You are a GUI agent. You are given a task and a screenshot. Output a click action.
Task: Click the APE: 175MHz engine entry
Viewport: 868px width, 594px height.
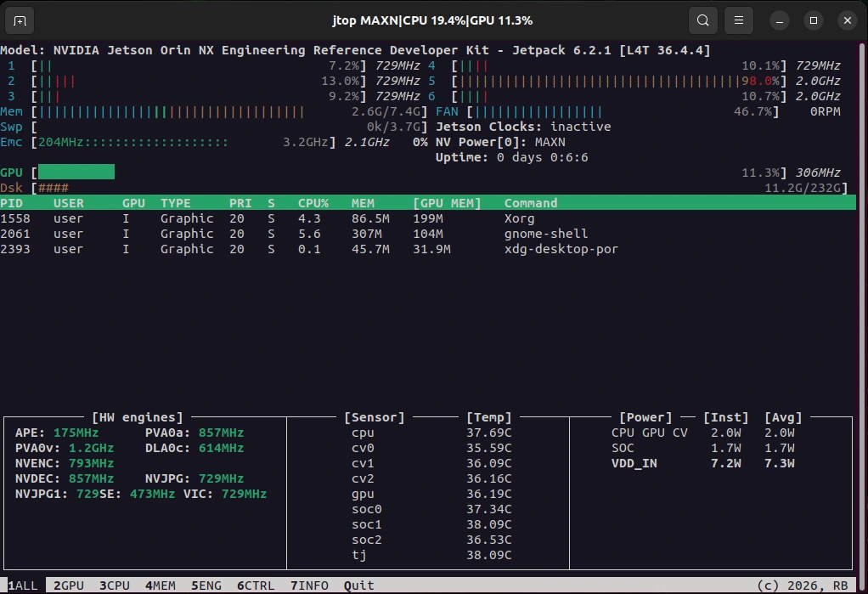[x=56, y=433]
